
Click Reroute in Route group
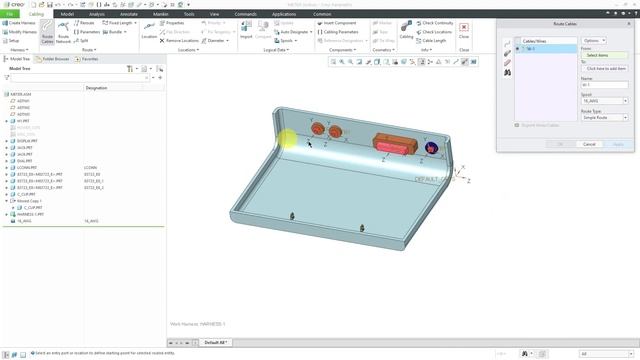[84, 23]
